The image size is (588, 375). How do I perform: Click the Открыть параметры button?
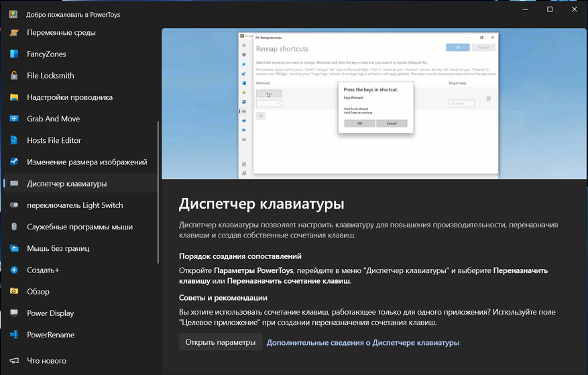(x=221, y=342)
